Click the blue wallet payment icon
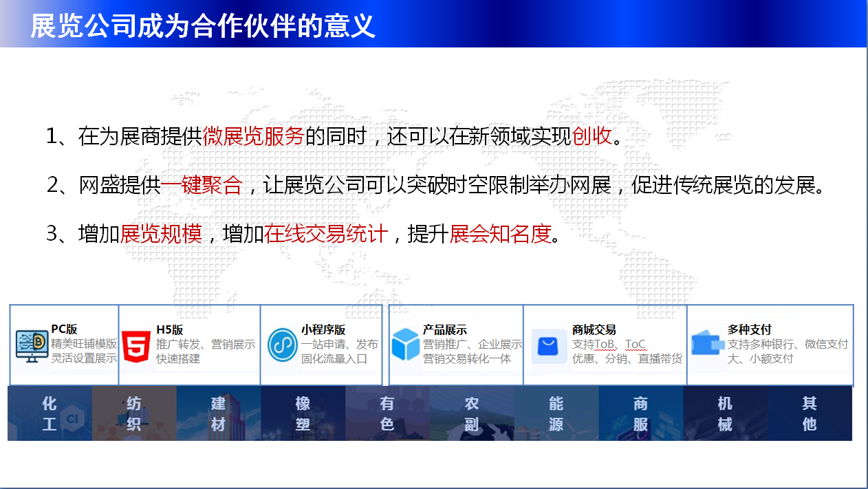 tap(708, 342)
